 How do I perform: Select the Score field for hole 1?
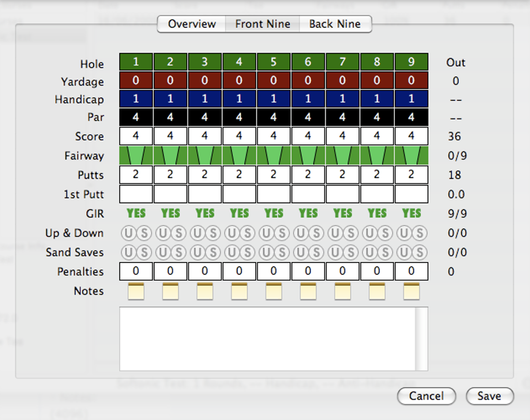click(x=136, y=136)
